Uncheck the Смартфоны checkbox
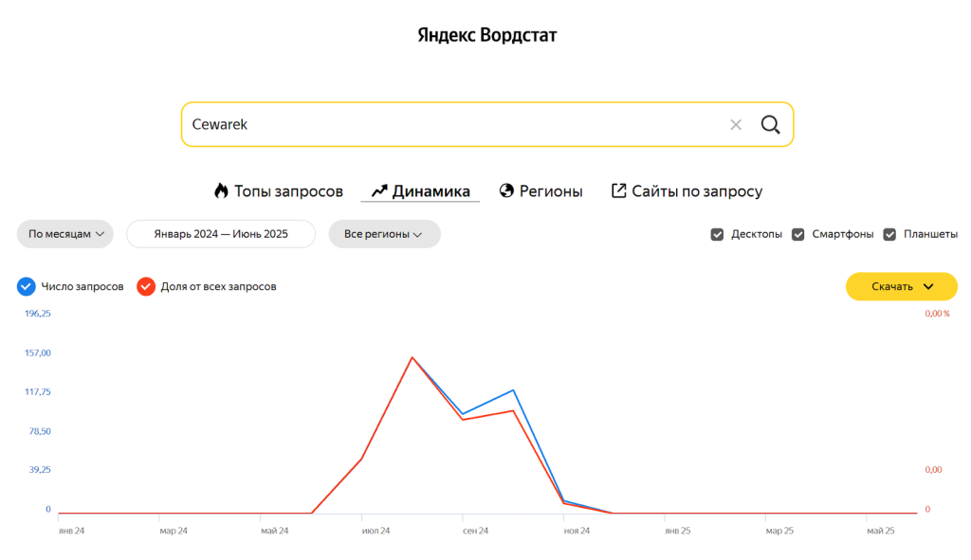 pos(798,234)
